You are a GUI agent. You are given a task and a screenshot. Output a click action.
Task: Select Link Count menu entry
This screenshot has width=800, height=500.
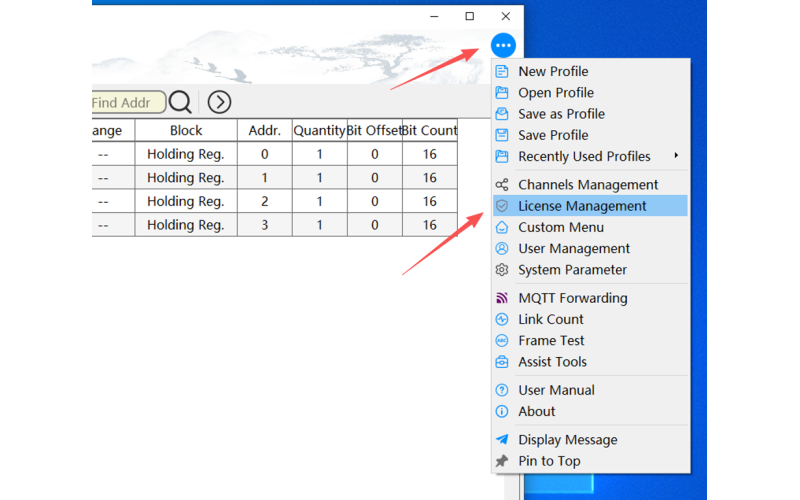click(590, 319)
